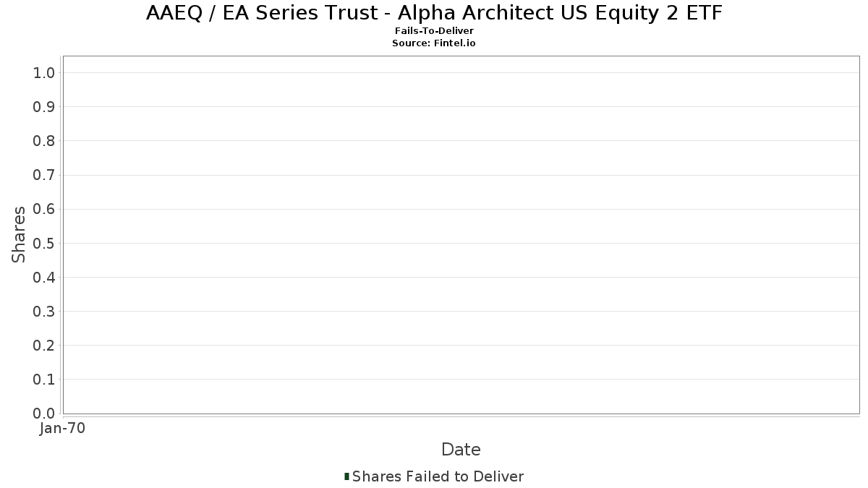The height and width of the screenshot is (488, 868).
Task: Click the Jan-70 date tick label
Action: pos(63,429)
